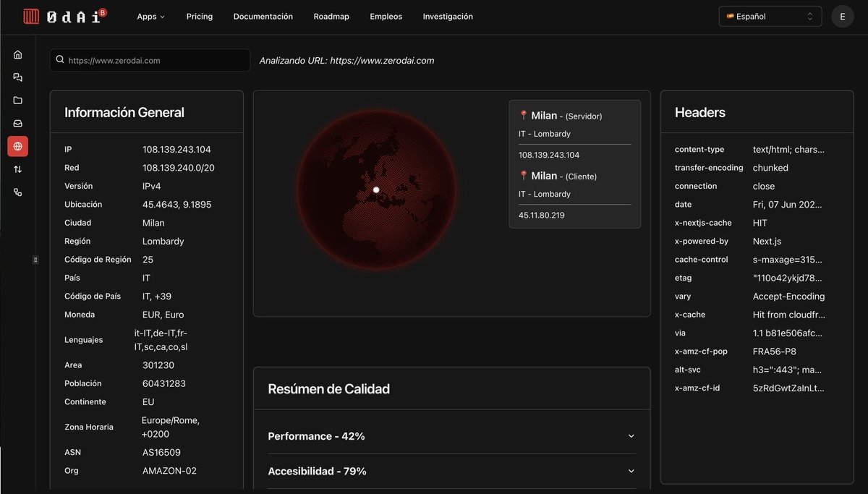Open Documentación in the navbar

coord(263,16)
